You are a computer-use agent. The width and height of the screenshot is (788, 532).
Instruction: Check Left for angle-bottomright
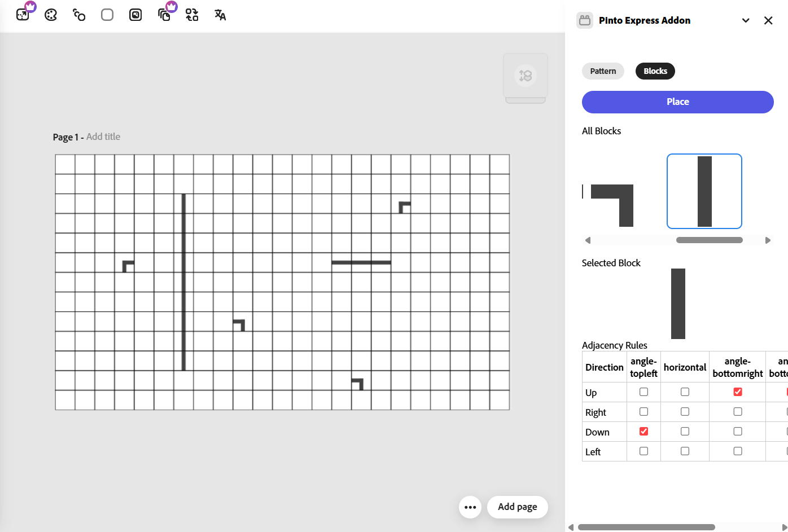pos(738,451)
